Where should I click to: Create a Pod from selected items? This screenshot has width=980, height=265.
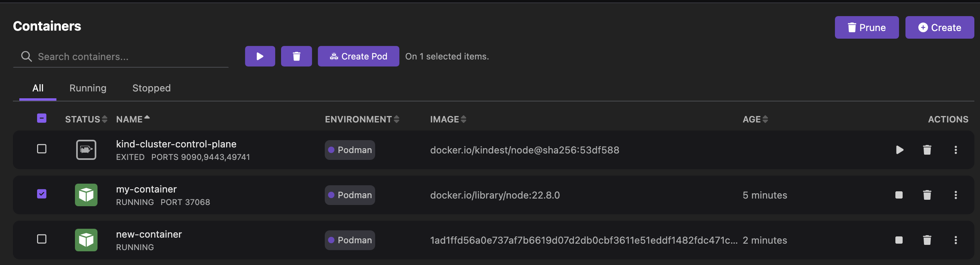[358, 56]
